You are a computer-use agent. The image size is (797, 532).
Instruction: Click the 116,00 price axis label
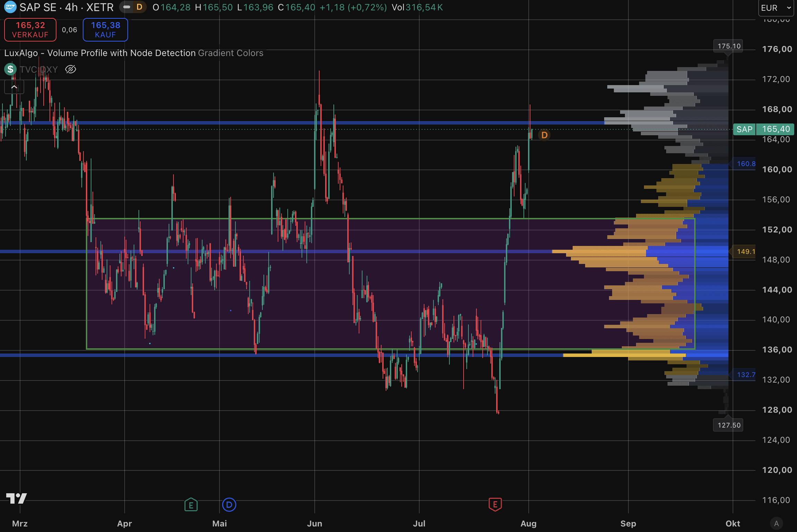(776, 500)
